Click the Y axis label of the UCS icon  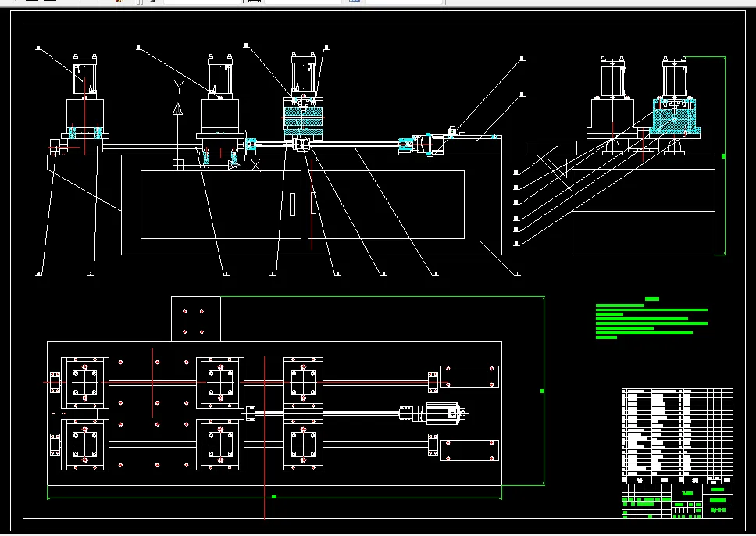click(179, 87)
